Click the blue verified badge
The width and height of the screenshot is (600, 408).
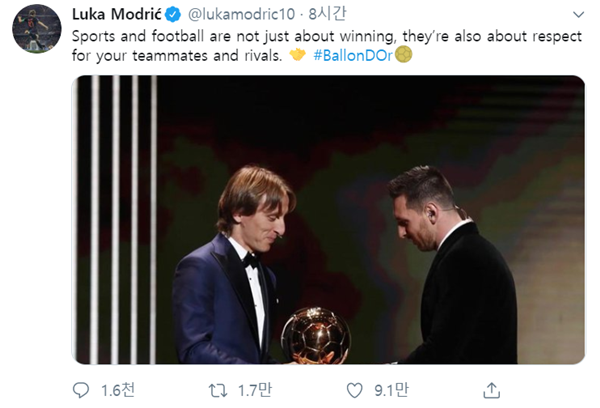173,15
